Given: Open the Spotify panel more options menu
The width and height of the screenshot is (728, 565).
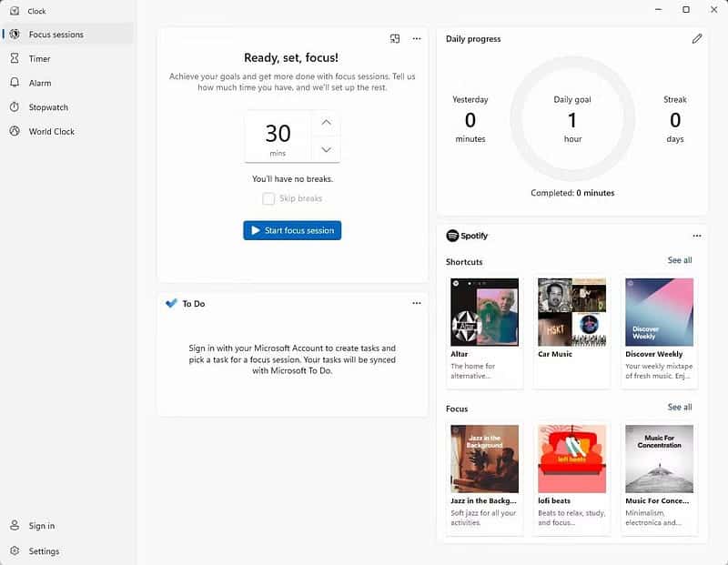Looking at the screenshot, I should (x=696, y=236).
